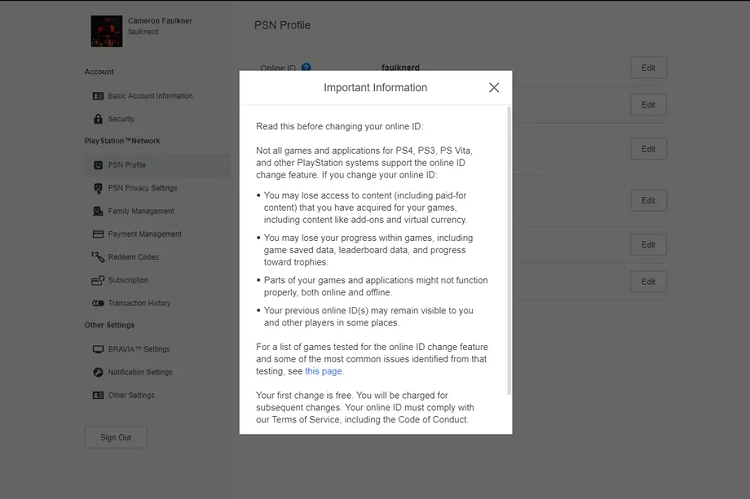Click the 'Cameron Faulkner' account name
The height and width of the screenshot is (499, 750).
click(160, 21)
